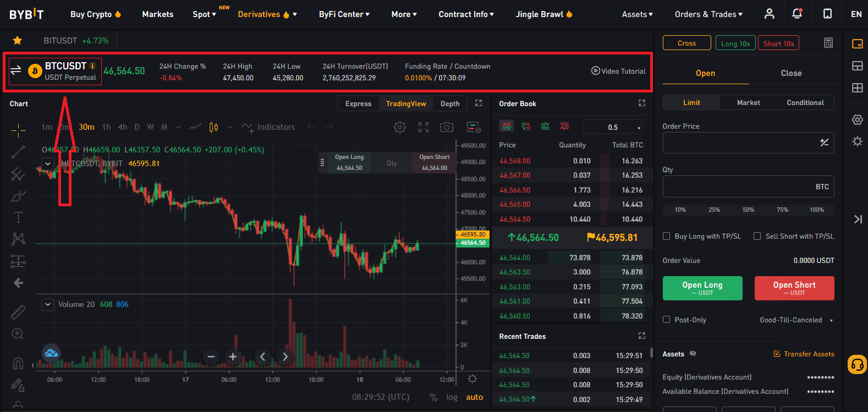The height and width of the screenshot is (412, 868).
Task: Expand the Order Book to fullscreen
Action: [x=641, y=103]
